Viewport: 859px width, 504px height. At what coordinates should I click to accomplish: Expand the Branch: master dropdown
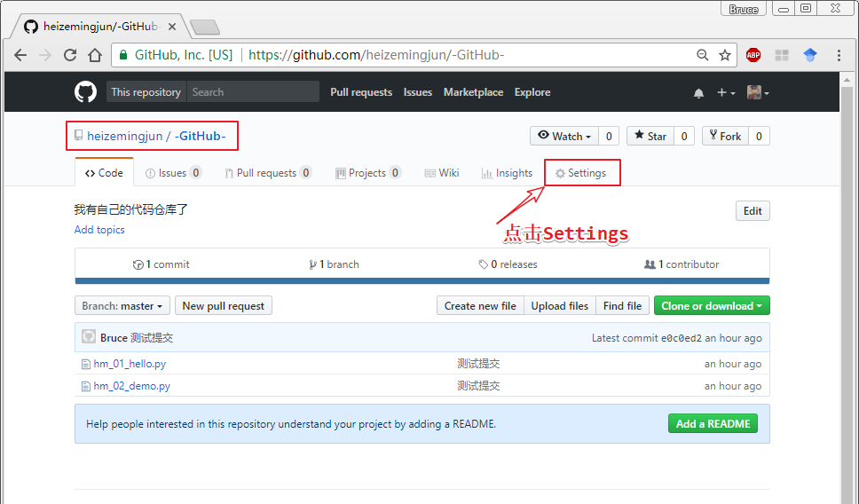(x=122, y=306)
